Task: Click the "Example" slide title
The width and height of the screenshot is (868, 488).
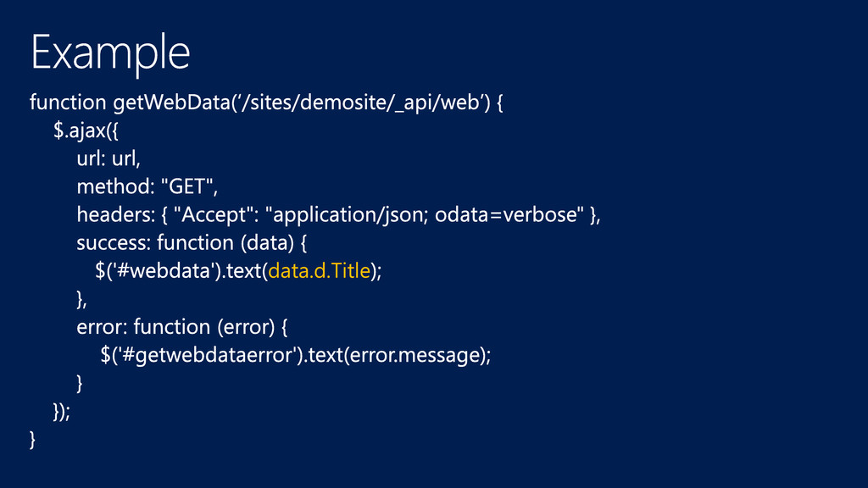Action: (110, 53)
